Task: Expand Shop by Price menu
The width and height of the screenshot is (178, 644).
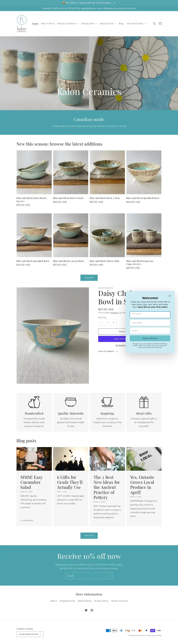Action: coord(108,23)
